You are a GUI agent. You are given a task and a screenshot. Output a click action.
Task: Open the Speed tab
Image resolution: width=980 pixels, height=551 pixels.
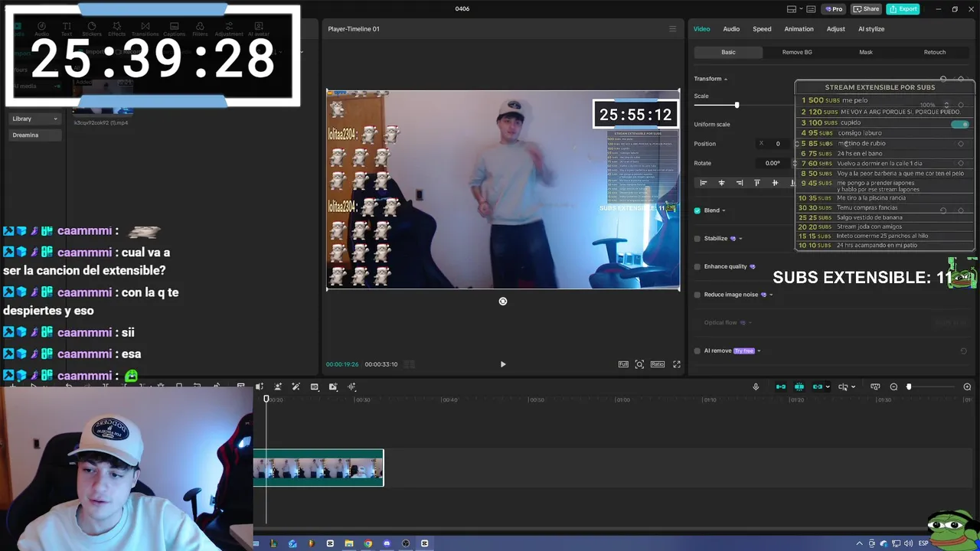762,29
